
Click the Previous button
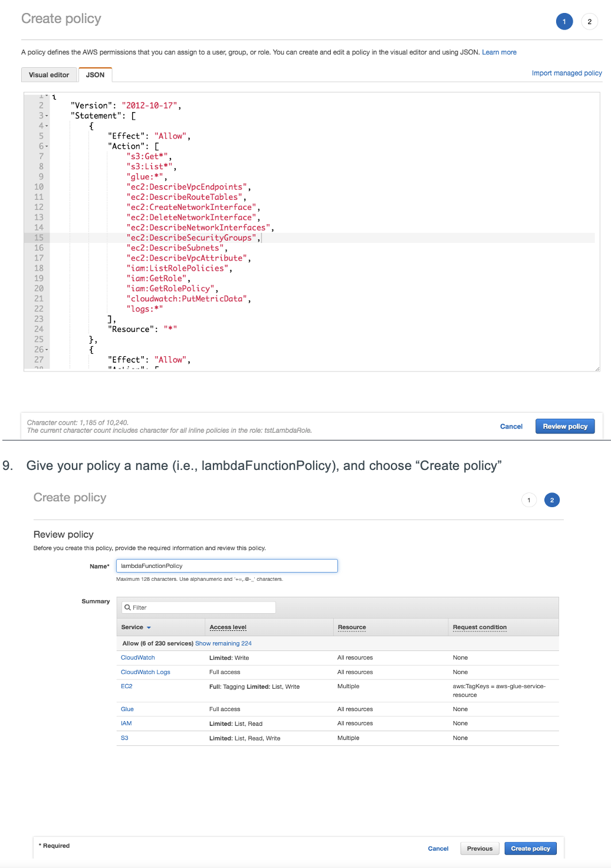coord(479,849)
